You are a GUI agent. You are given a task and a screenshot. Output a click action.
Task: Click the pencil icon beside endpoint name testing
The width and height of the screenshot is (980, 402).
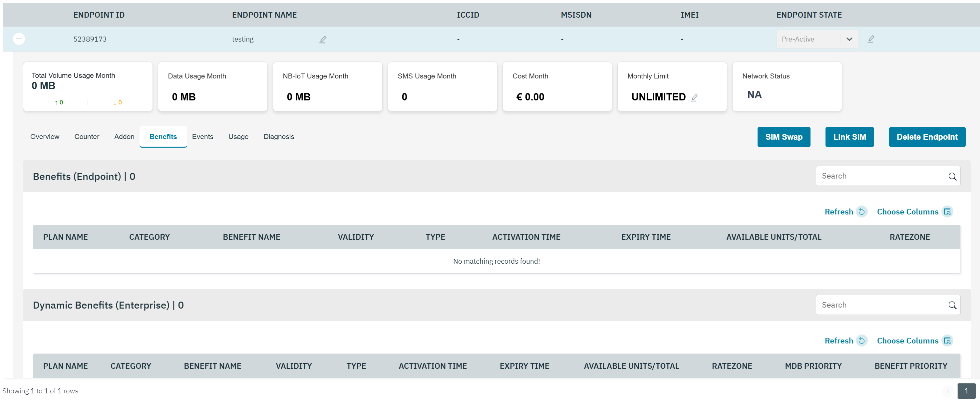(323, 40)
